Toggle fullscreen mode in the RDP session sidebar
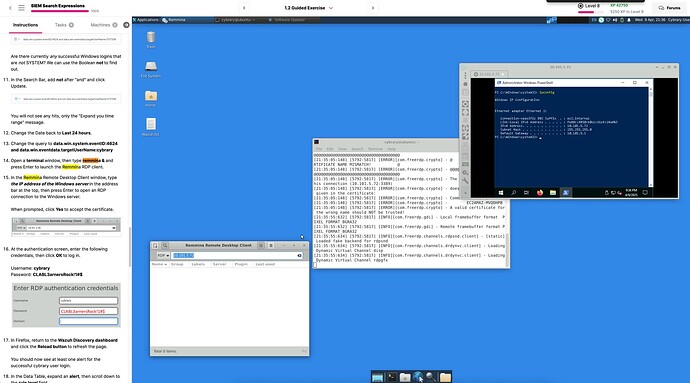Screen dimensions: 690x383 click(465, 113)
